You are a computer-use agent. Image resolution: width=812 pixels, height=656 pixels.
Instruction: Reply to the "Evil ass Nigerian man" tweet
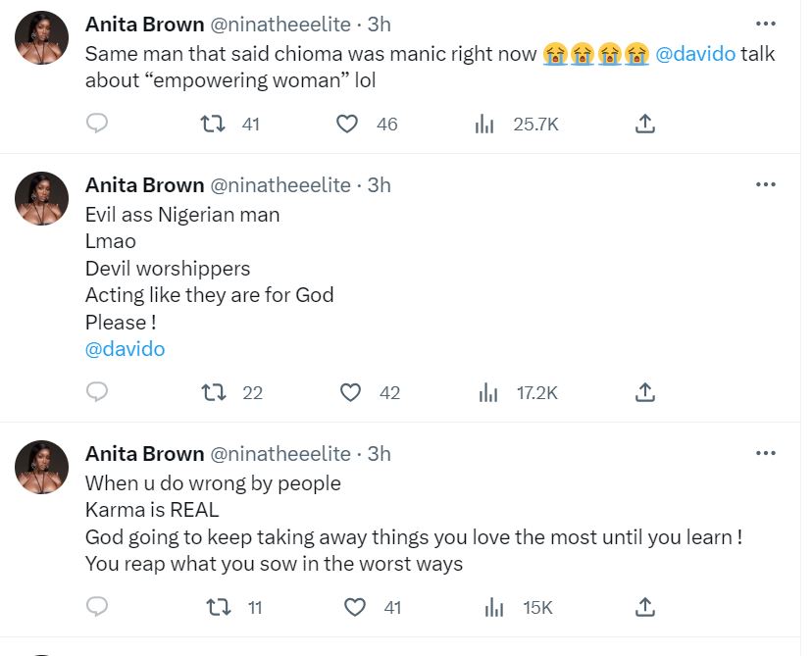point(96,392)
